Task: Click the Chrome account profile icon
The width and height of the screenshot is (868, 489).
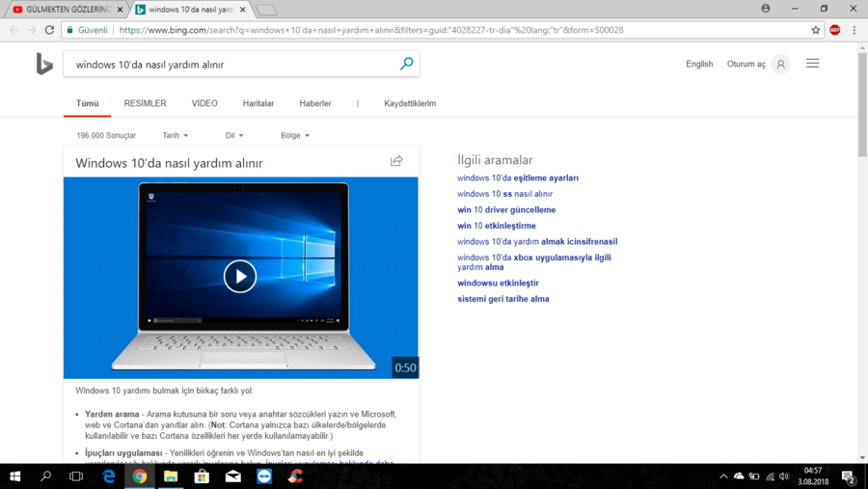Action: 766,9
